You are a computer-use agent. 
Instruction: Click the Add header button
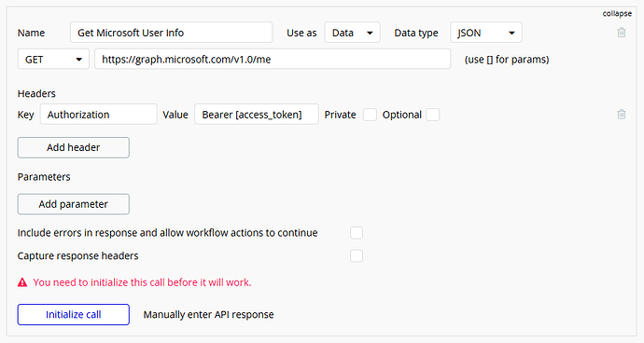[74, 147]
